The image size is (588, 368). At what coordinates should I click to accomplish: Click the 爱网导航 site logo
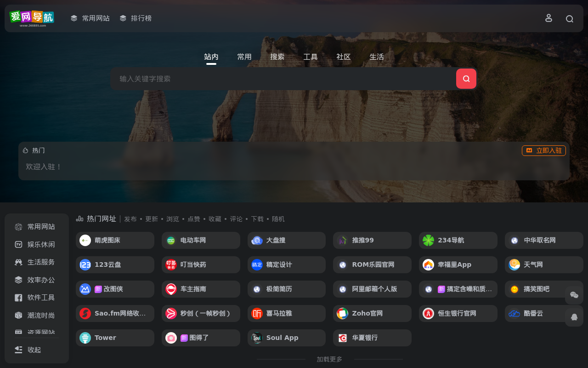pyautogui.click(x=32, y=18)
